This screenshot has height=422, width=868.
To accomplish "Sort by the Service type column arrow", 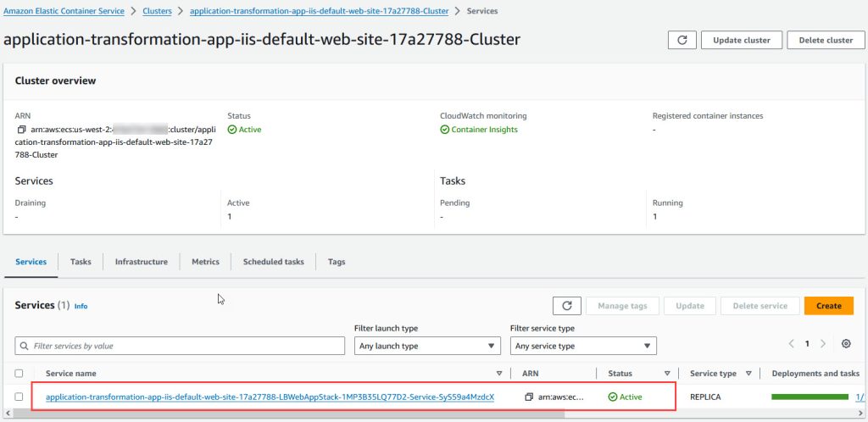I will click(x=748, y=374).
